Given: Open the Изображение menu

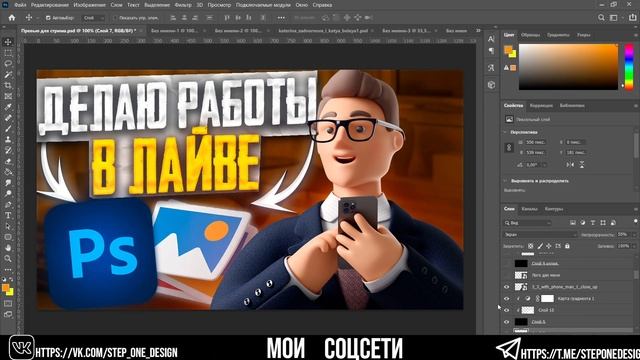Looking at the screenshot, I should [x=89, y=5].
